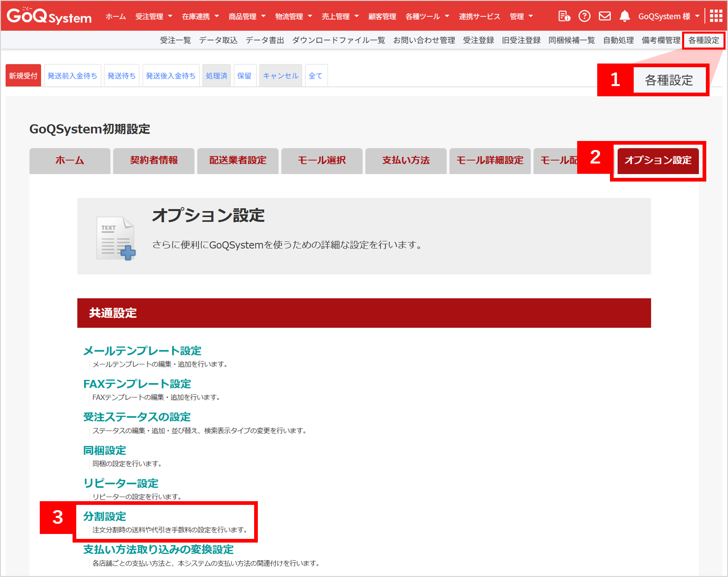Screen dimensions: 728x577
Task: Show notifications via the bell icon
Action: pos(624,16)
